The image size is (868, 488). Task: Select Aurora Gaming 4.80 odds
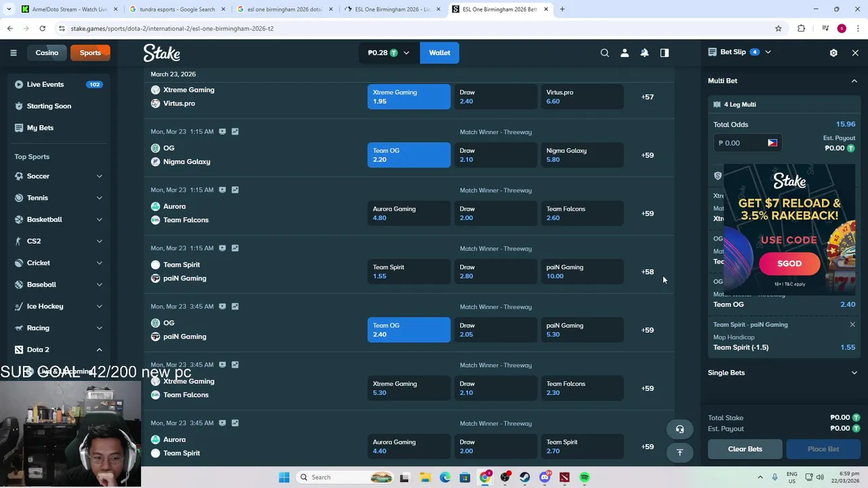coord(409,213)
